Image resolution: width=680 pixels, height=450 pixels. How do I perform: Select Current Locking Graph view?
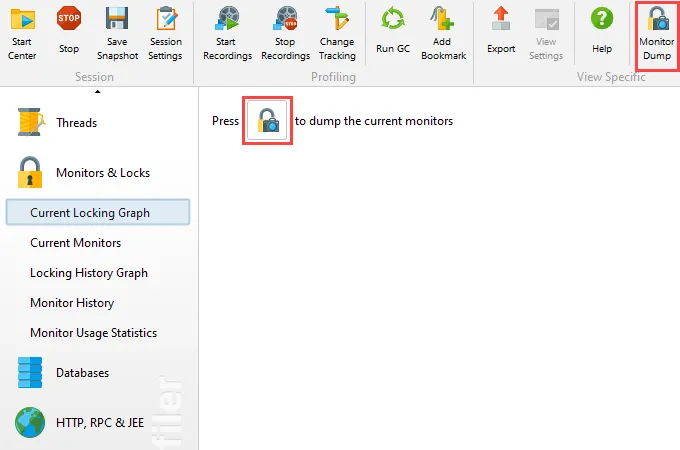98,212
